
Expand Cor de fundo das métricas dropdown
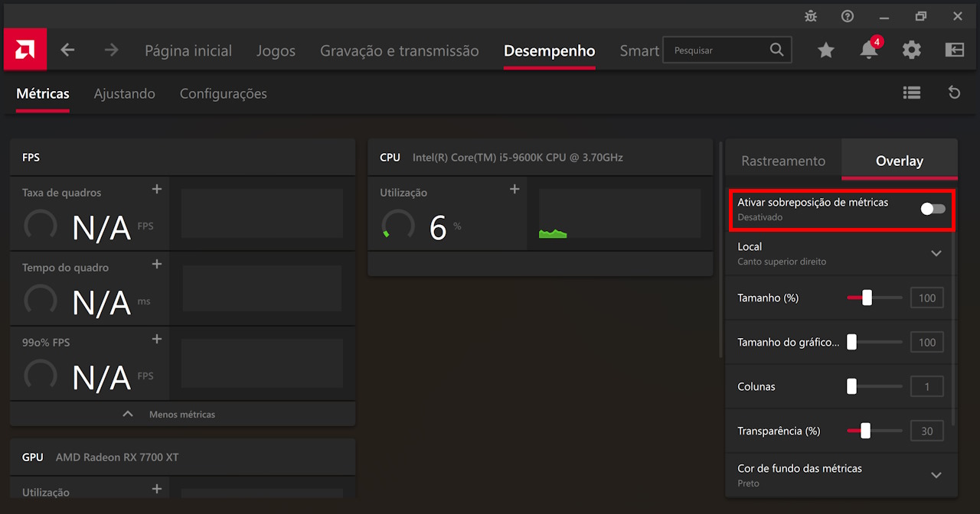click(936, 475)
